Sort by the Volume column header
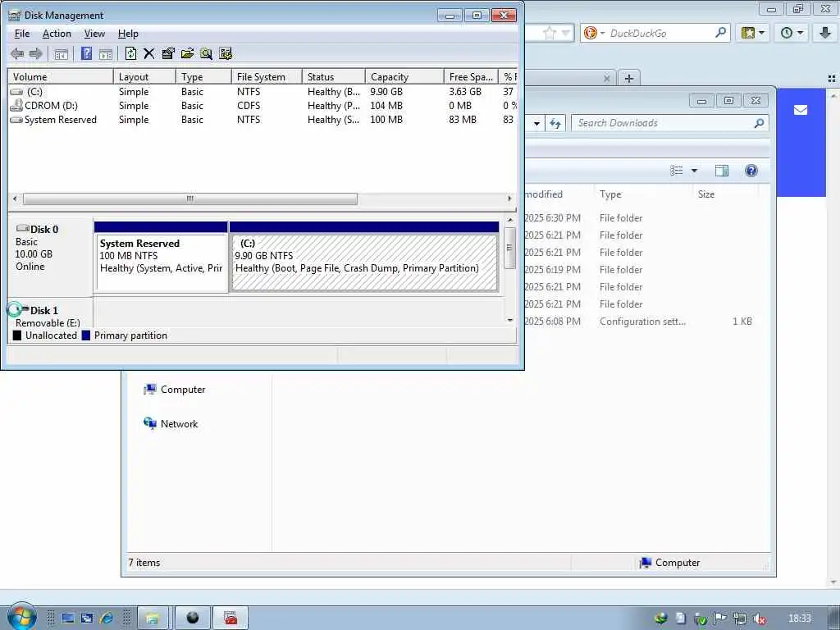 (61, 76)
